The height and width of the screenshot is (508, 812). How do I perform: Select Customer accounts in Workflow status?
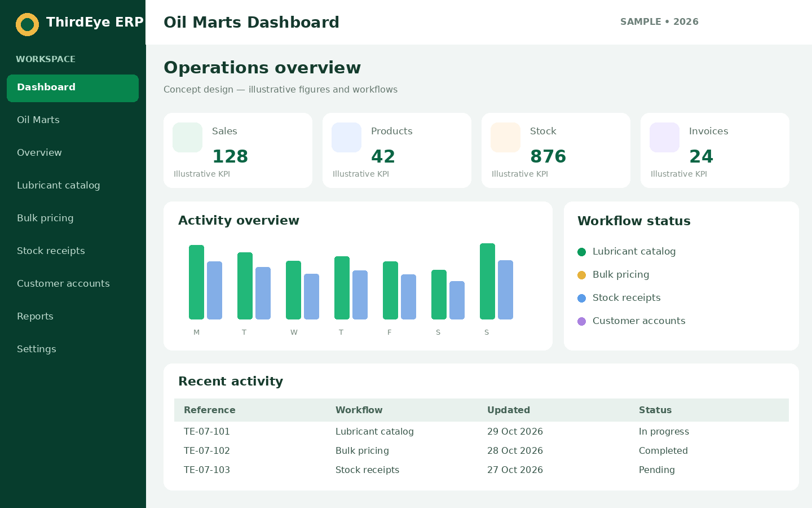click(x=639, y=321)
